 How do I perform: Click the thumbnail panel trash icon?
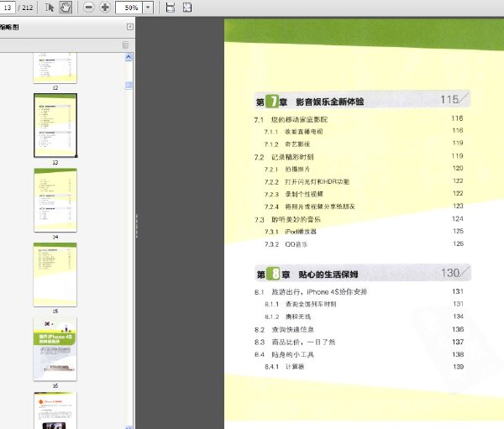pyautogui.click(x=125, y=44)
